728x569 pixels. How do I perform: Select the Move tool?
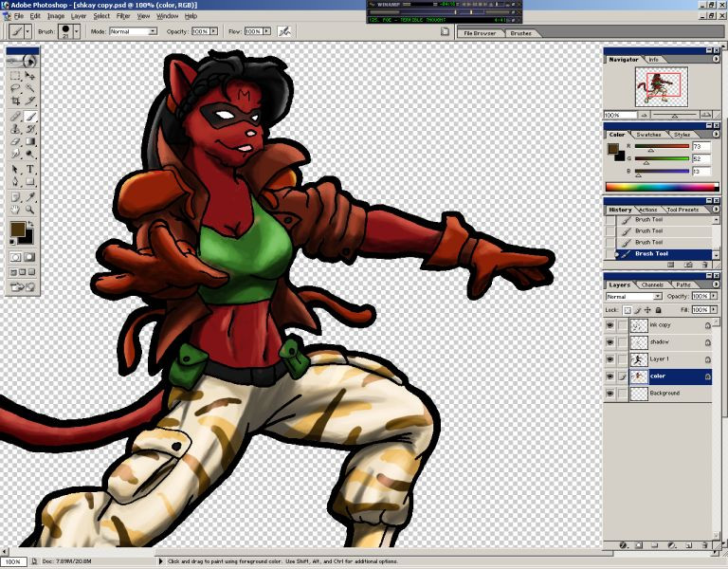coord(29,76)
